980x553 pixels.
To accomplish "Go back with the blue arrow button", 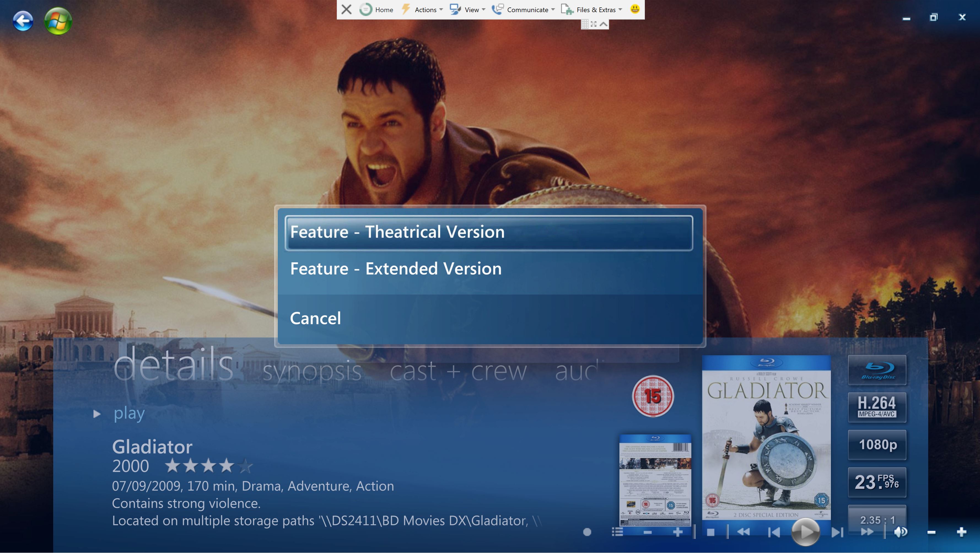I will (23, 21).
